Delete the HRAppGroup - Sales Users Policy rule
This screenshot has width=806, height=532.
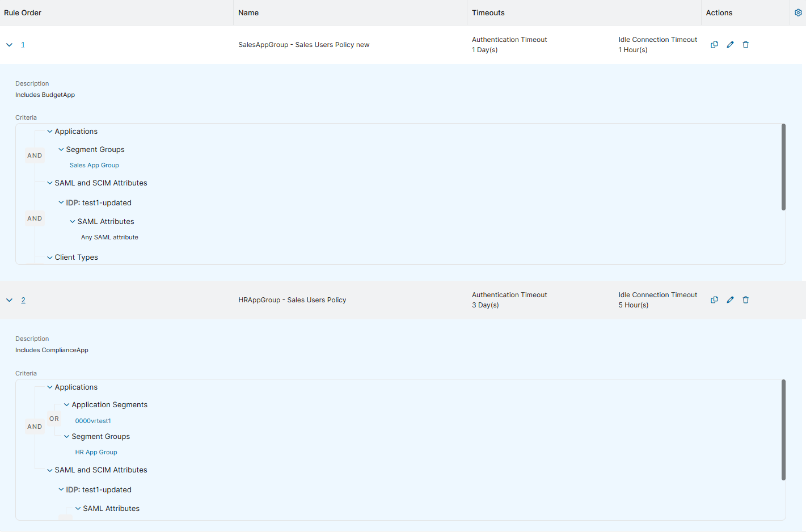pyautogui.click(x=746, y=300)
